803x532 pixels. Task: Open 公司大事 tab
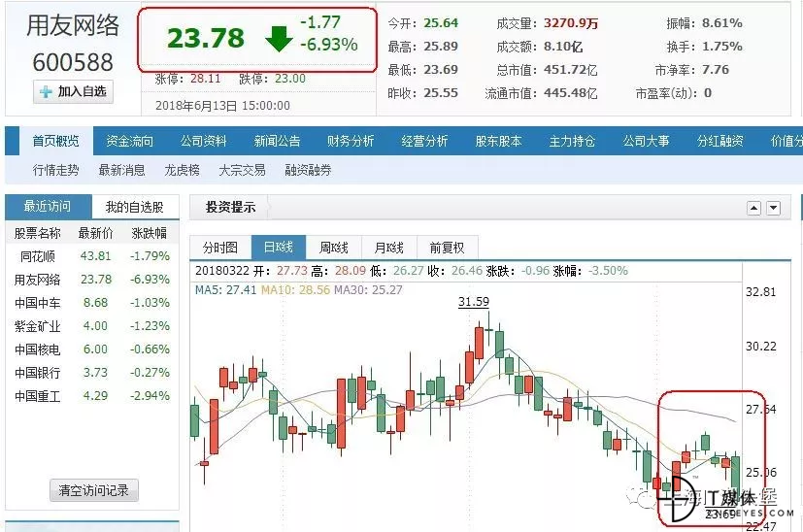click(646, 141)
